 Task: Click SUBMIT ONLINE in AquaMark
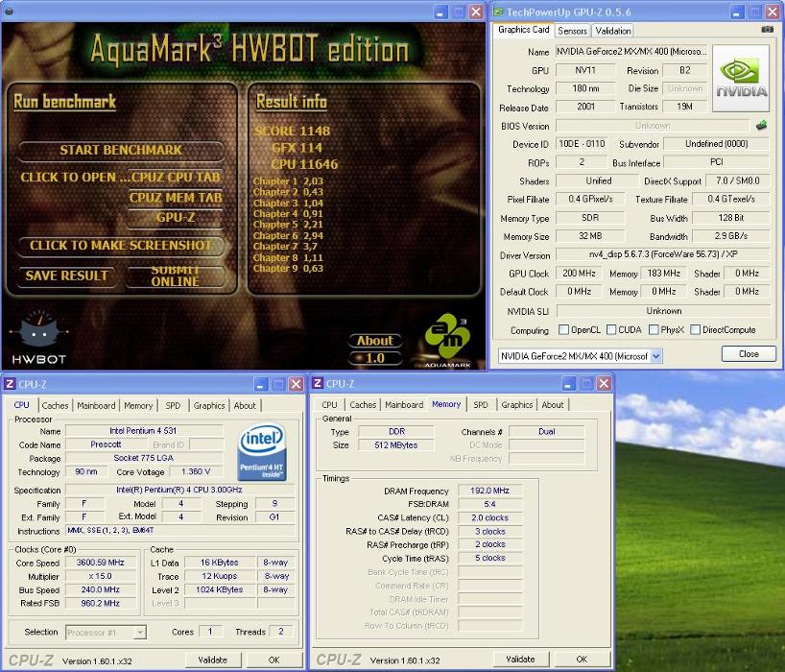coord(175,276)
